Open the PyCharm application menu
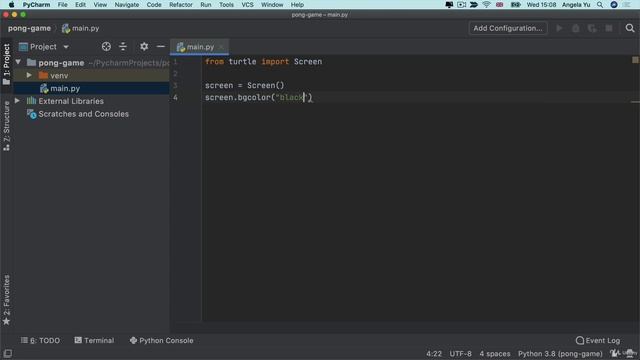Screen dimensions: 640x360 pyautogui.click(x=36, y=5)
